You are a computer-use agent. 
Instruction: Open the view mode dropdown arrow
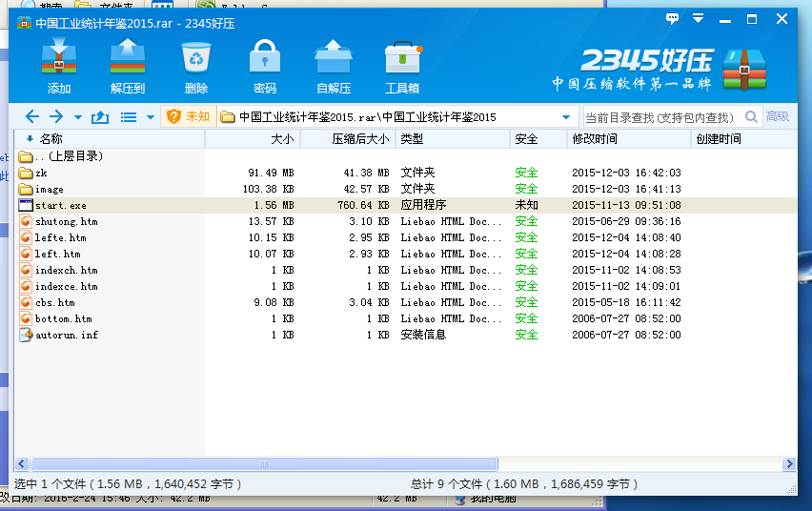(x=151, y=117)
